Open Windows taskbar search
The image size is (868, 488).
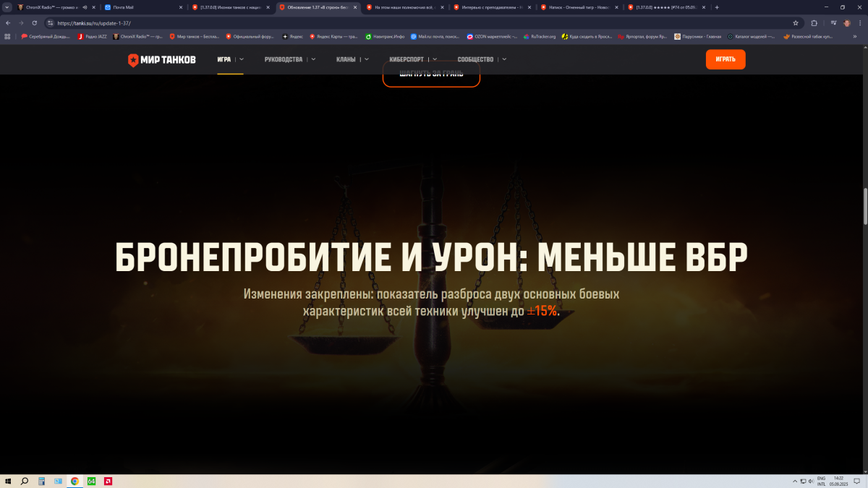coord(24,481)
